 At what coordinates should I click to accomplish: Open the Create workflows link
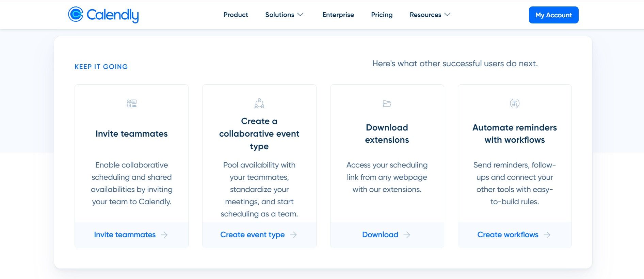508,235
